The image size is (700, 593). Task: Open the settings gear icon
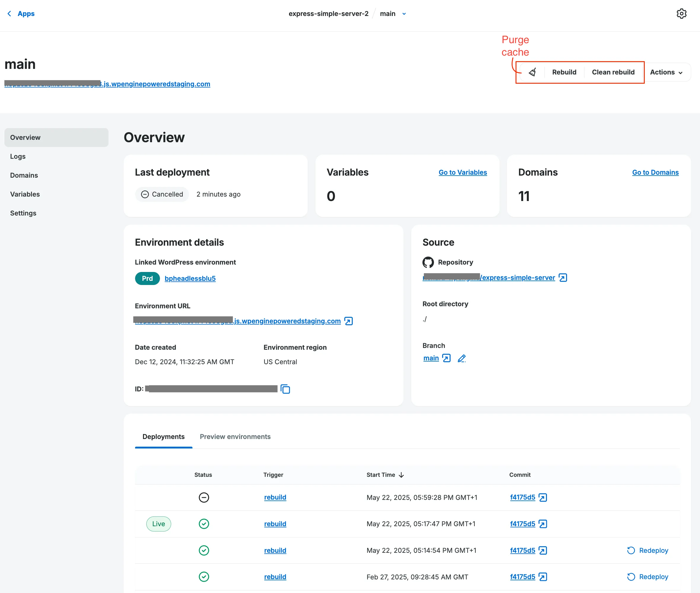tap(681, 14)
